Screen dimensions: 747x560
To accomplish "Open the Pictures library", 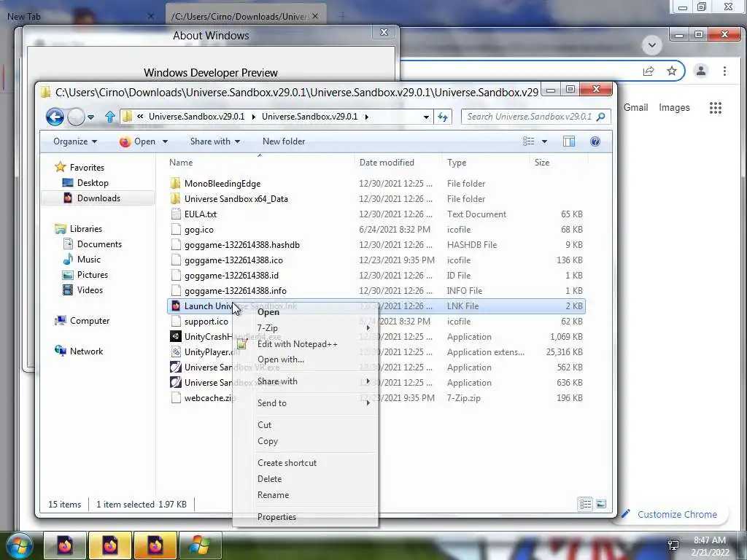I will (93, 275).
